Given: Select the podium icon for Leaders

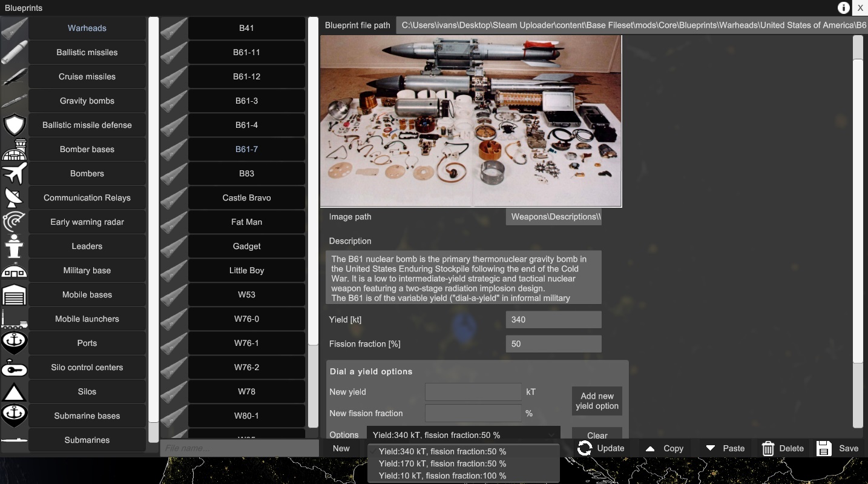Looking at the screenshot, I should (15, 246).
